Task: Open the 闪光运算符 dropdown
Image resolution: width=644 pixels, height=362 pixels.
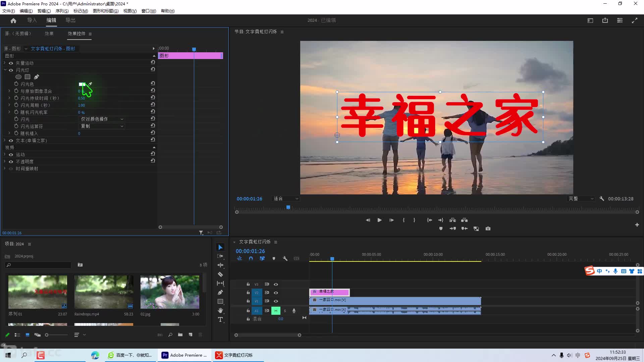Action: coord(102,126)
